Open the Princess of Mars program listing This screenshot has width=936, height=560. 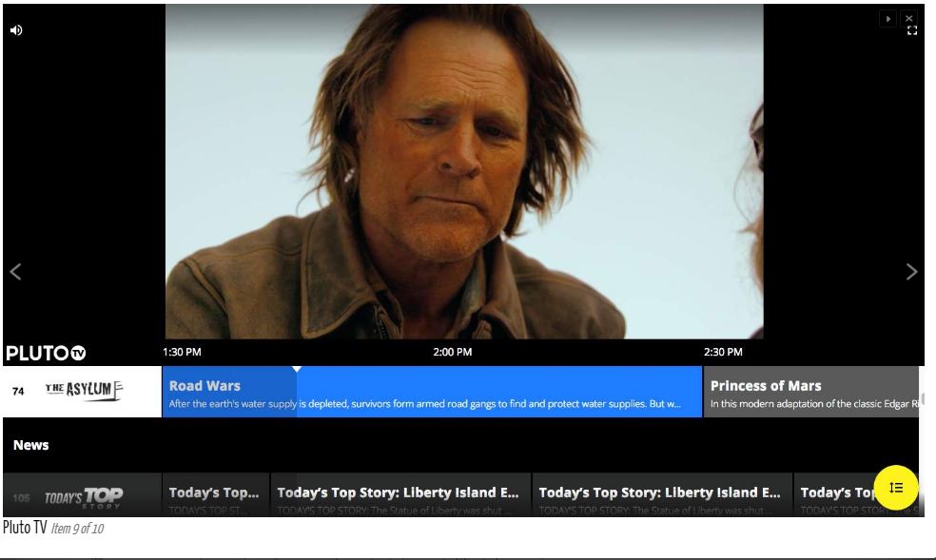pos(811,392)
